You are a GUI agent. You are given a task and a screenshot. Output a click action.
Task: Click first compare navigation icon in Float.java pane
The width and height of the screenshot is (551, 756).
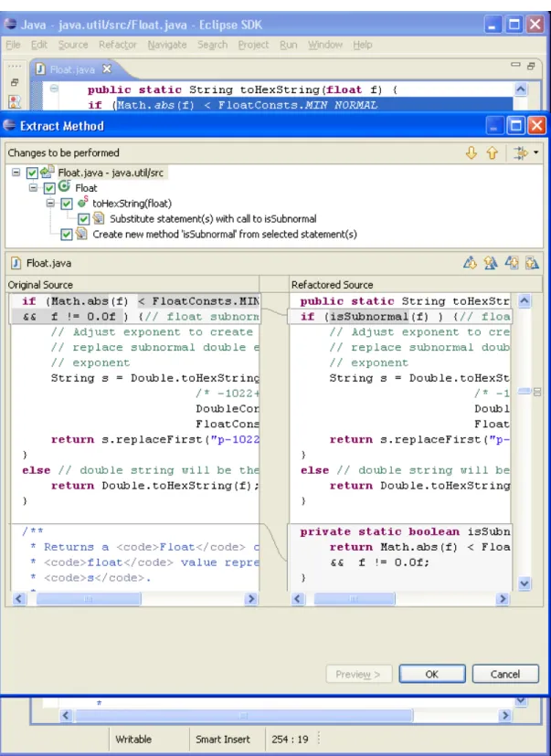(x=470, y=263)
